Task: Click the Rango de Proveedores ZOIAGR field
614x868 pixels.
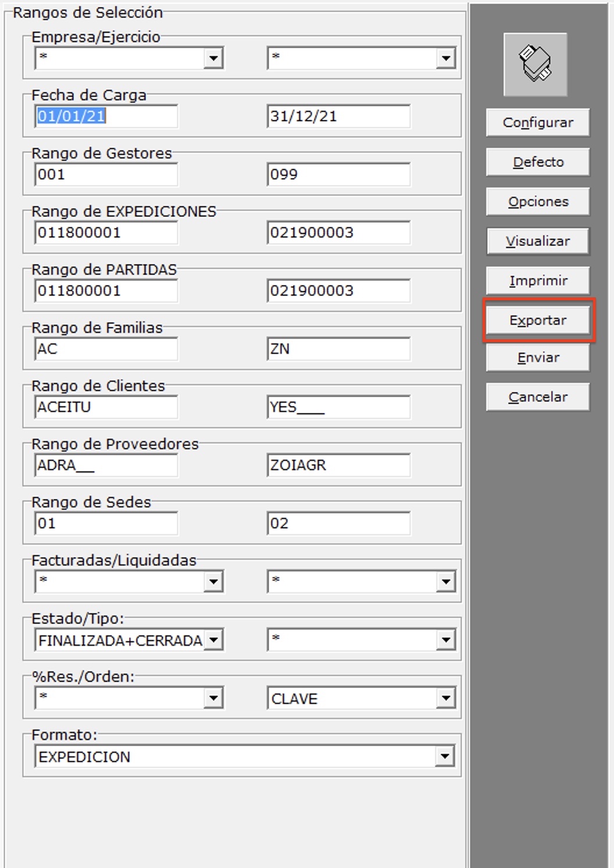Action: click(x=338, y=465)
